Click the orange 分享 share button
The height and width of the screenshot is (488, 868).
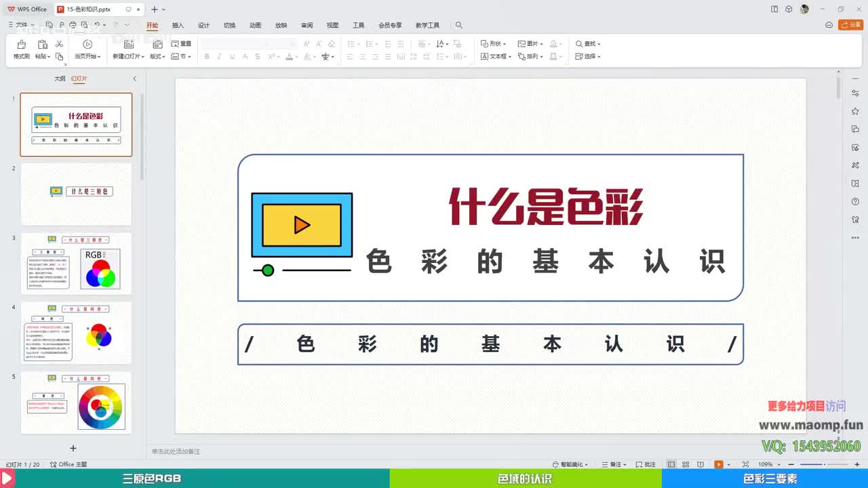point(851,25)
